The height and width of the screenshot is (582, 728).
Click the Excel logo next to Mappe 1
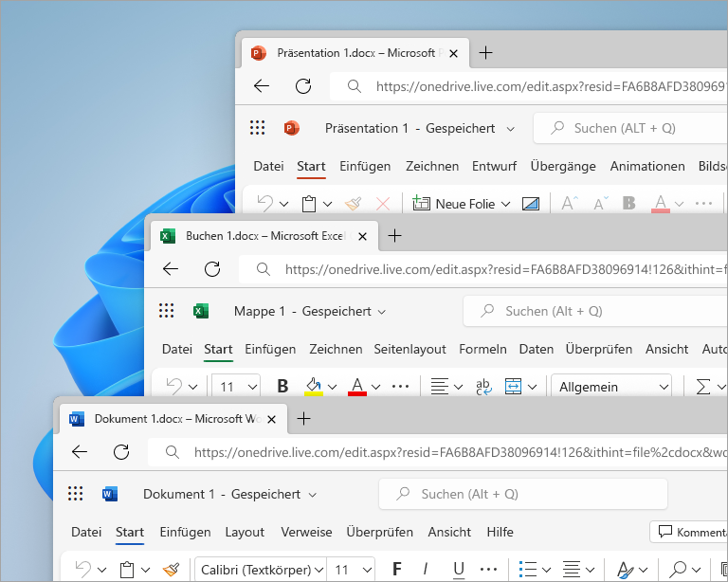point(201,311)
